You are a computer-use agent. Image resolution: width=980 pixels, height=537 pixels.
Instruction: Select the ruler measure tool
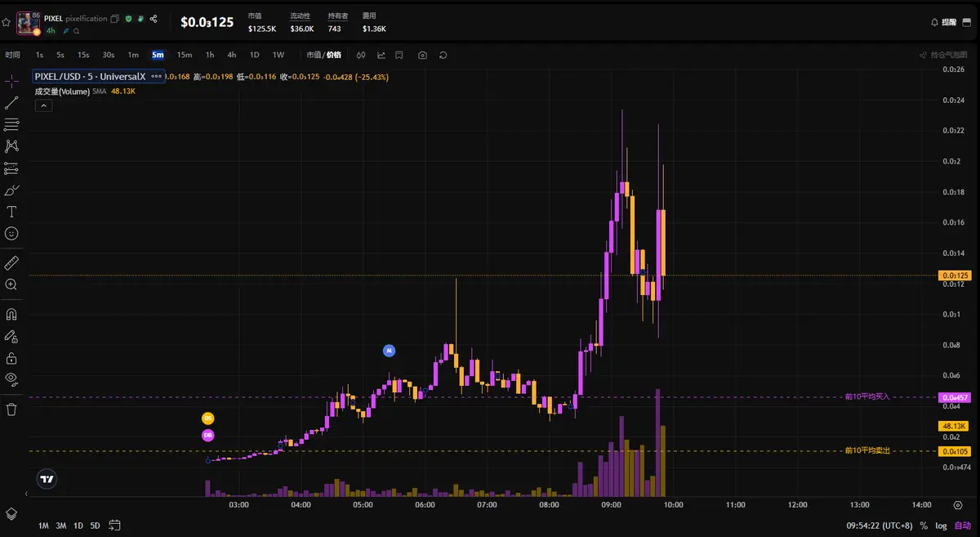[x=11, y=262]
